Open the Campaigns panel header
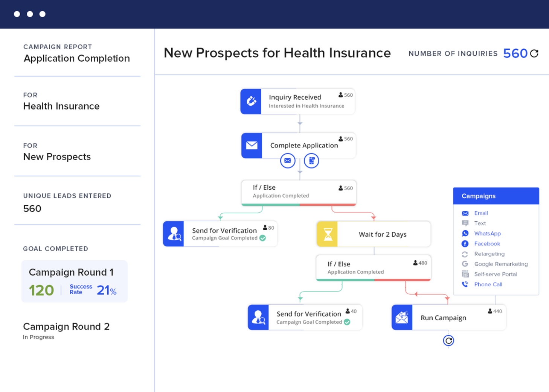The image size is (549, 392). click(496, 196)
